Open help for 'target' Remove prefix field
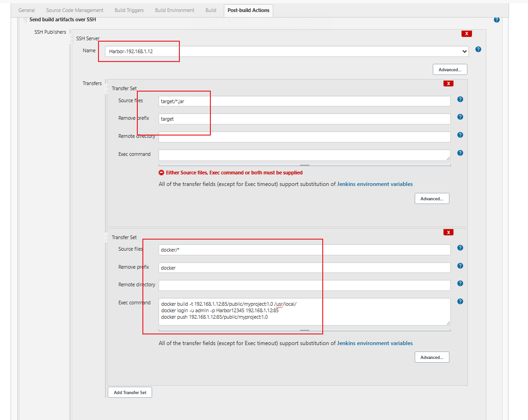This screenshot has height=420, width=528. click(460, 117)
